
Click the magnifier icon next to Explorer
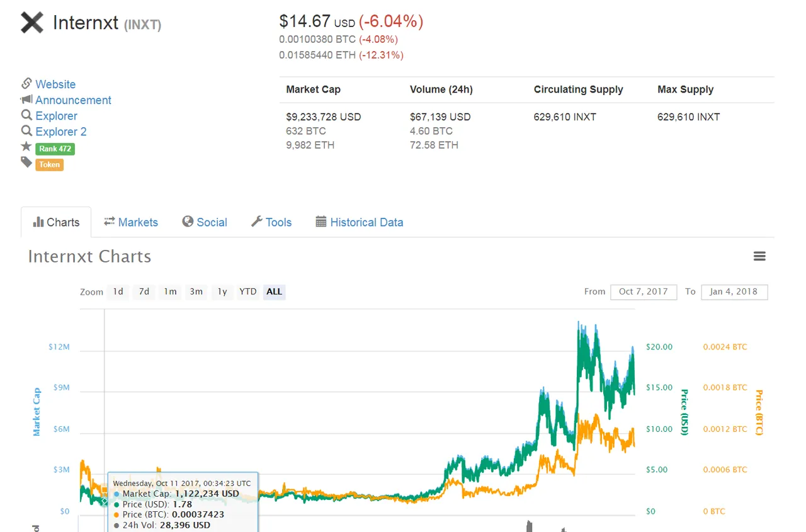26,115
